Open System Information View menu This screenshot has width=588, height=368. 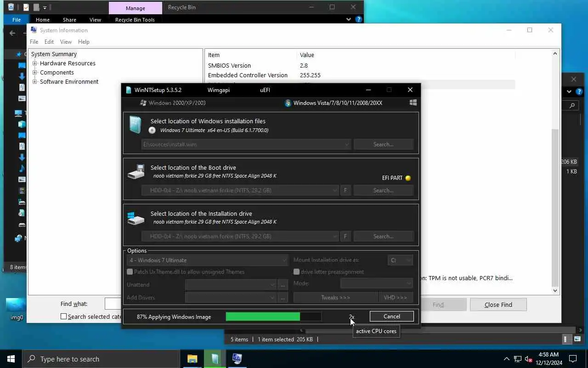pos(66,42)
